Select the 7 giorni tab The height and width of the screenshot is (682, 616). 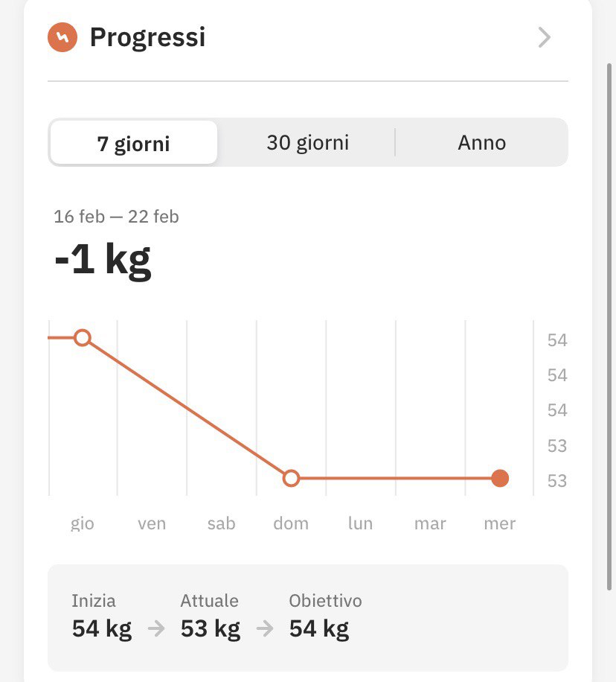(x=133, y=143)
